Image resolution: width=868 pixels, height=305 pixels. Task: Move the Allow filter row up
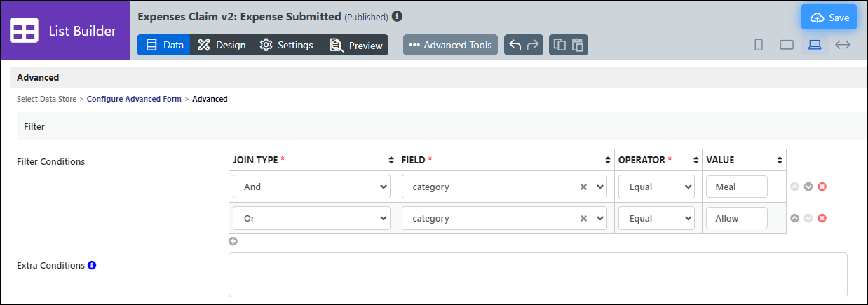(794, 218)
